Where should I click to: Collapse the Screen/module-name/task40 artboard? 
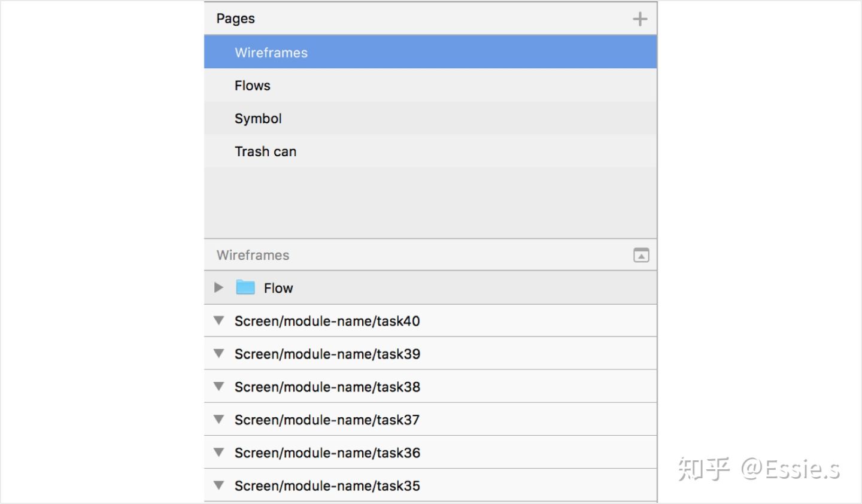[219, 321]
